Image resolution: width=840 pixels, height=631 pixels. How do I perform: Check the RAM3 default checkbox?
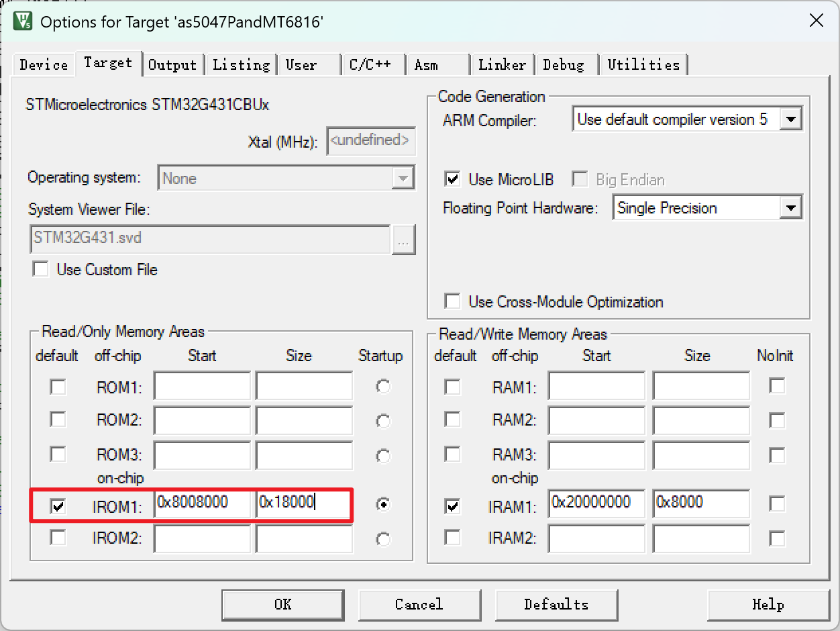pyautogui.click(x=453, y=454)
